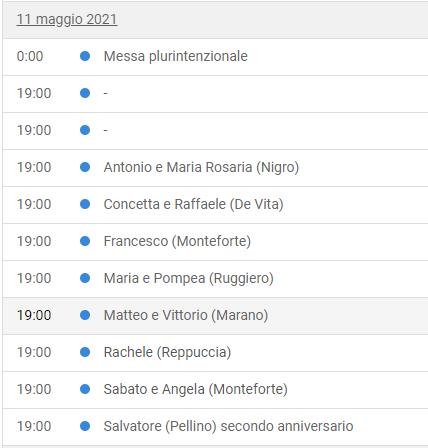428x448 pixels.
Task: Open Antonio e Maria Rosaria (Nigro) event
Action: tap(201, 167)
